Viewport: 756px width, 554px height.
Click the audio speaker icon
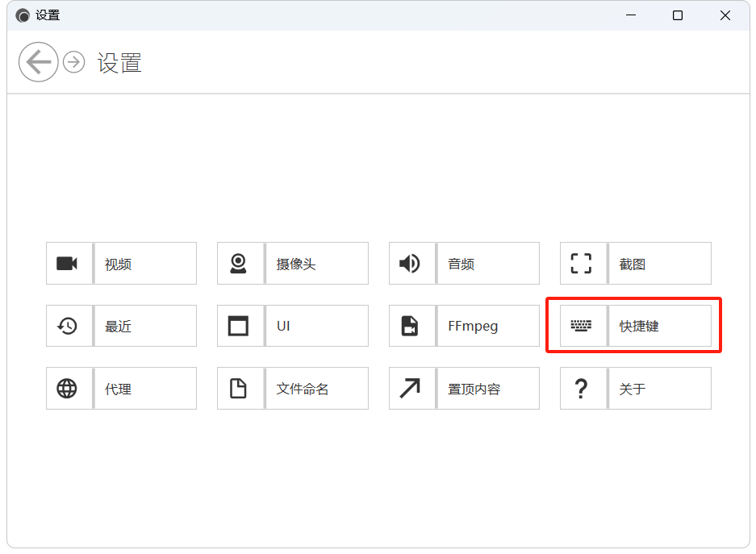point(410,264)
